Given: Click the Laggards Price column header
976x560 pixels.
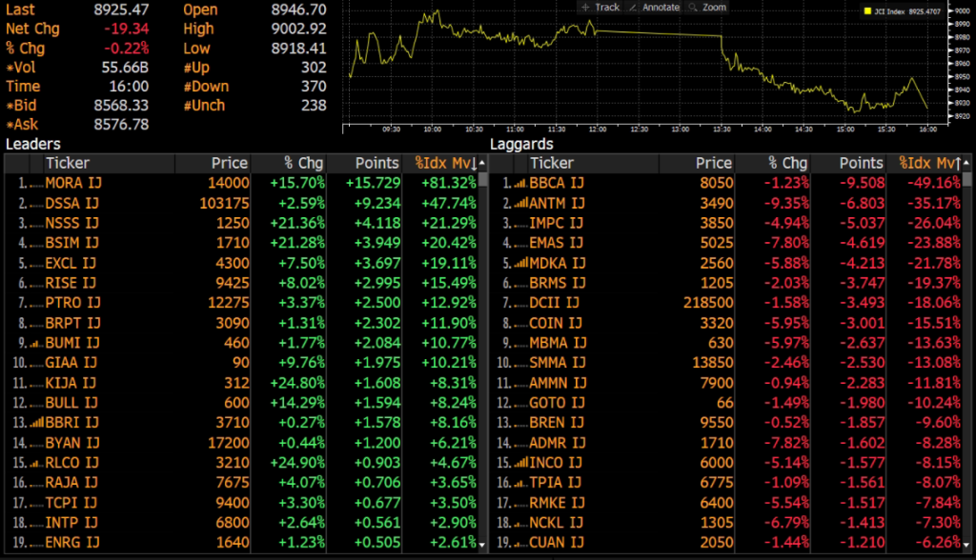Looking at the screenshot, I should point(713,163).
